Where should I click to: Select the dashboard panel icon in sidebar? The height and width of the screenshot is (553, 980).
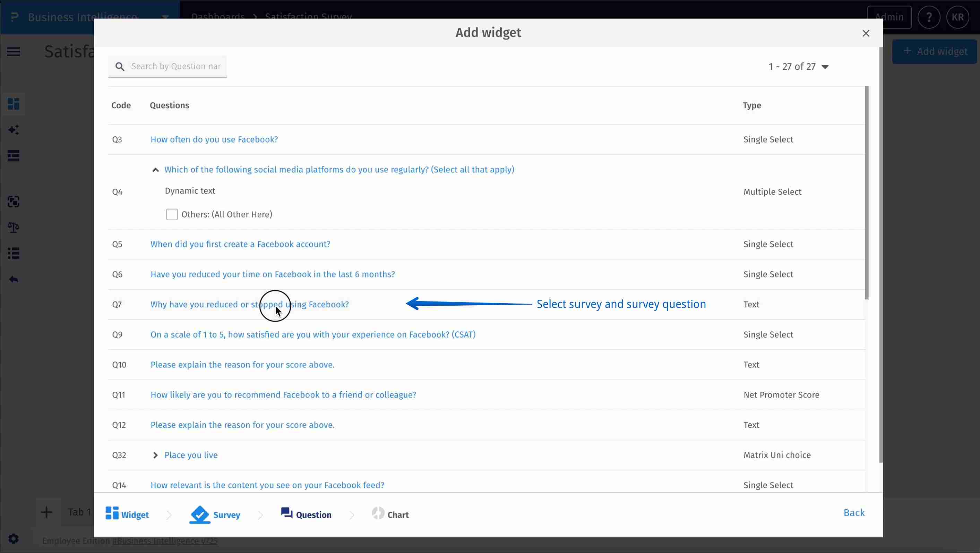[x=13, y=103]
